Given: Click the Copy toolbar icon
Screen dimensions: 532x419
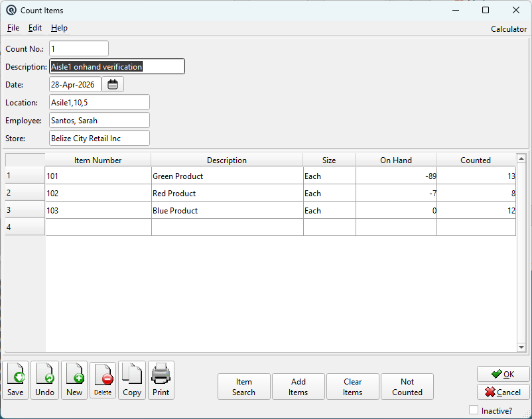Looking at the screenshot, I should click(132, 380).
